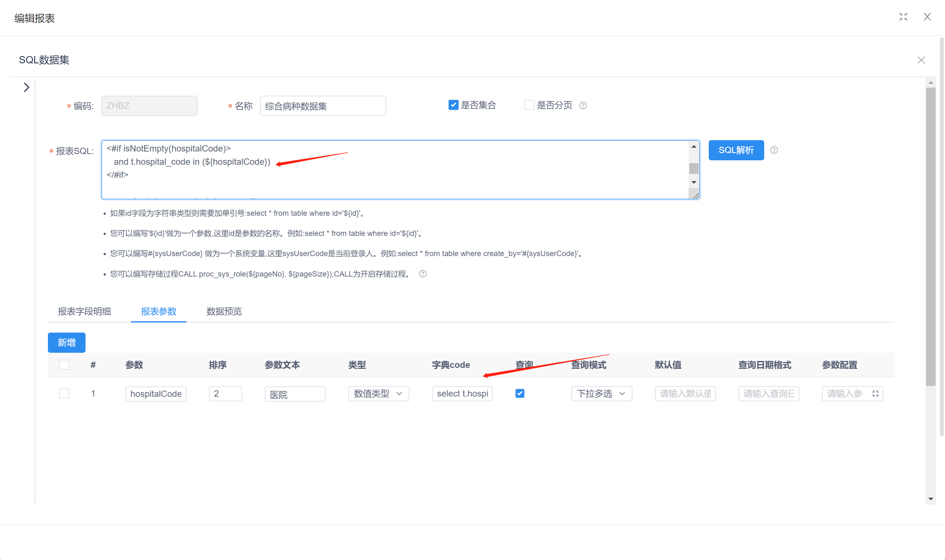945x560 pixels.
Task: Click the 查询日期格式 column header
Action: [x=765, y=365]
